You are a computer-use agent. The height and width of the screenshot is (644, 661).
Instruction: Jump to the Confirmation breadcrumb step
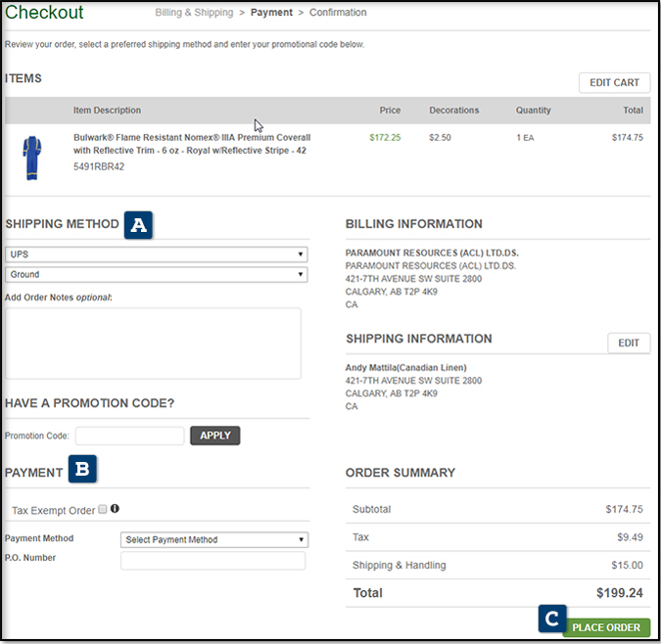338,13
